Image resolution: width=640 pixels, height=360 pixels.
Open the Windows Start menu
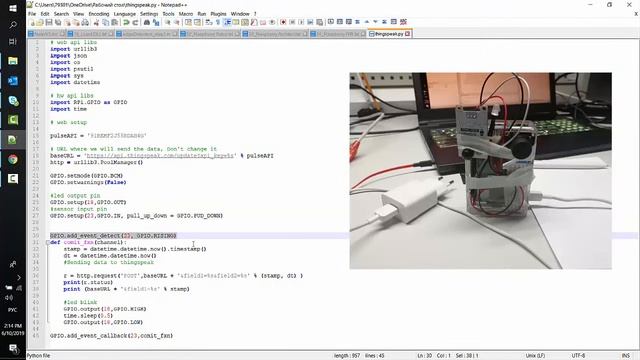(13, 8)
